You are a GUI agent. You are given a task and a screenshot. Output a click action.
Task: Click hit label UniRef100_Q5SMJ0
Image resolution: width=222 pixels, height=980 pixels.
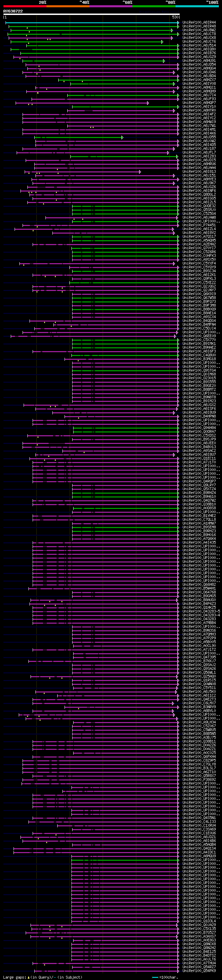[199, 210]
